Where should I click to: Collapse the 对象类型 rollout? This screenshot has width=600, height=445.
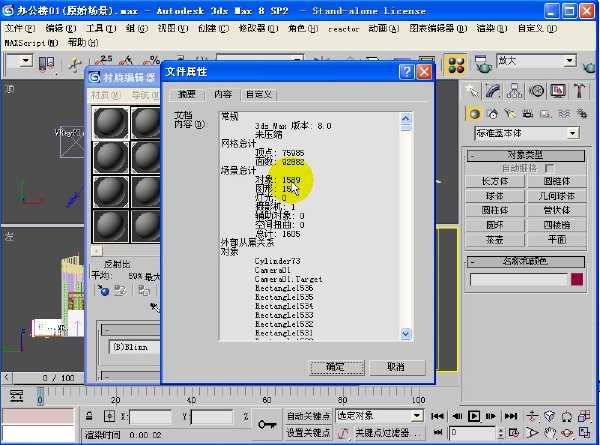tap(525, 155)
